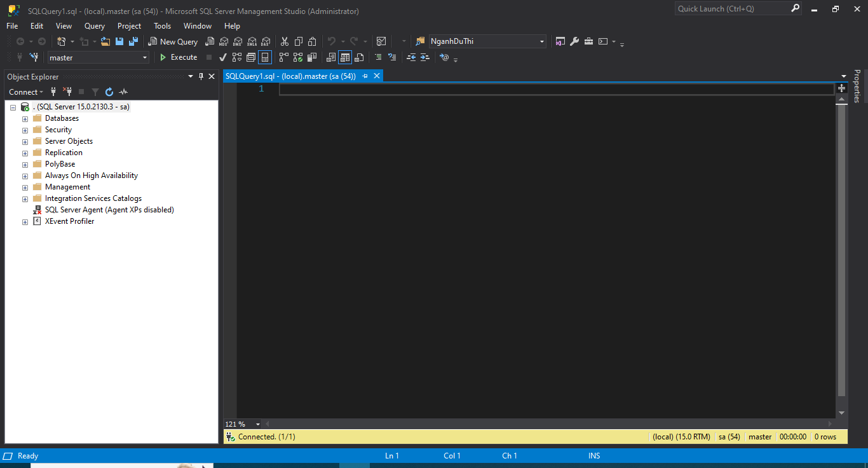Switch to Results to File
Image resolution: width=868 pixels, height=468 pixels.
[359, 57]
